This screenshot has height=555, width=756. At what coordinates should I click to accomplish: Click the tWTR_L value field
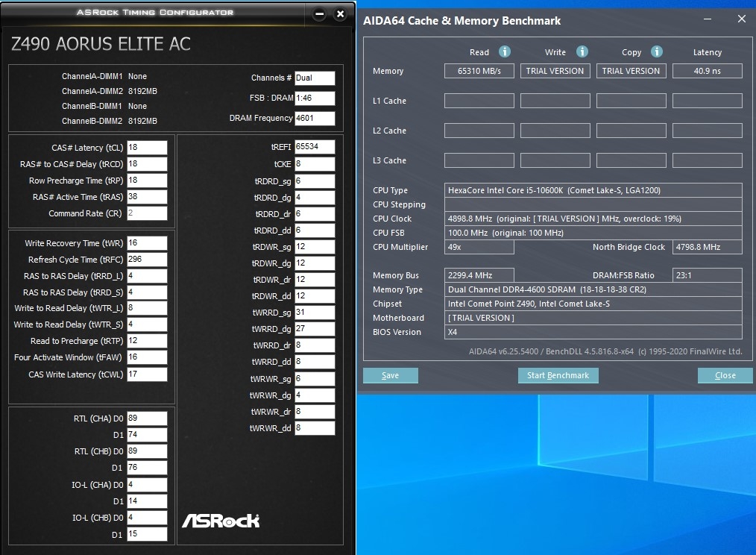[147, 308]
